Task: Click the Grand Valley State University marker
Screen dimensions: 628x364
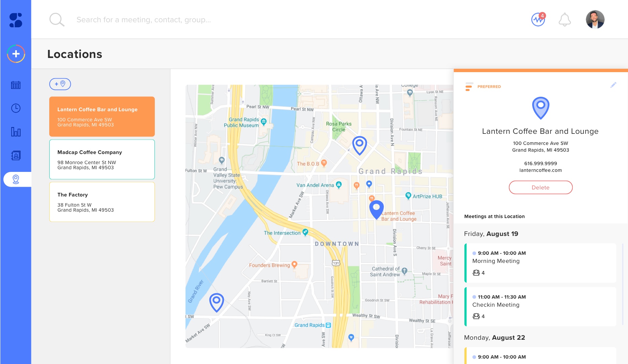Action: pos(222,160)
